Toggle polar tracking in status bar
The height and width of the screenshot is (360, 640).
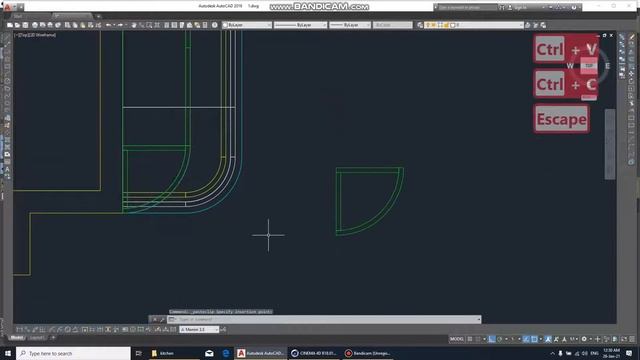pyautogui.click(x=500, y=339)
